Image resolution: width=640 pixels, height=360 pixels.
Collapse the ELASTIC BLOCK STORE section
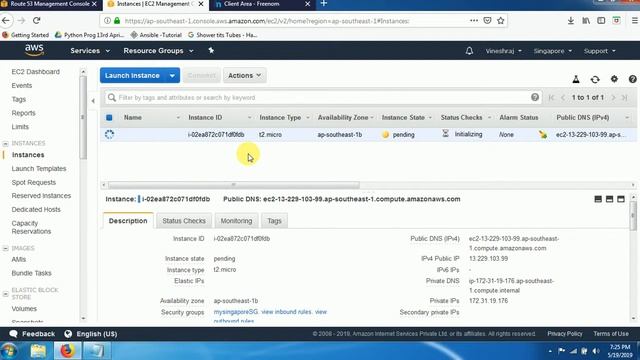[5, 294]
